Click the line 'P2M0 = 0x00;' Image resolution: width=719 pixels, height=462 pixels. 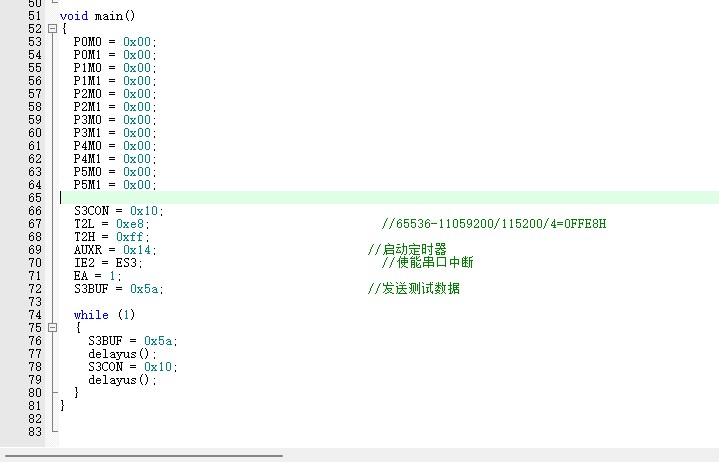coord(115,94)
